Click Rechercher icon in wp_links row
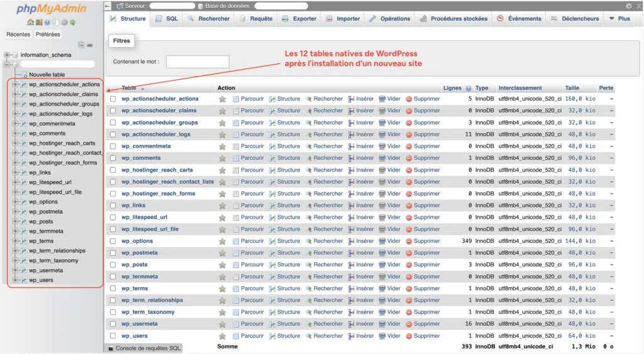 point(309,206)
